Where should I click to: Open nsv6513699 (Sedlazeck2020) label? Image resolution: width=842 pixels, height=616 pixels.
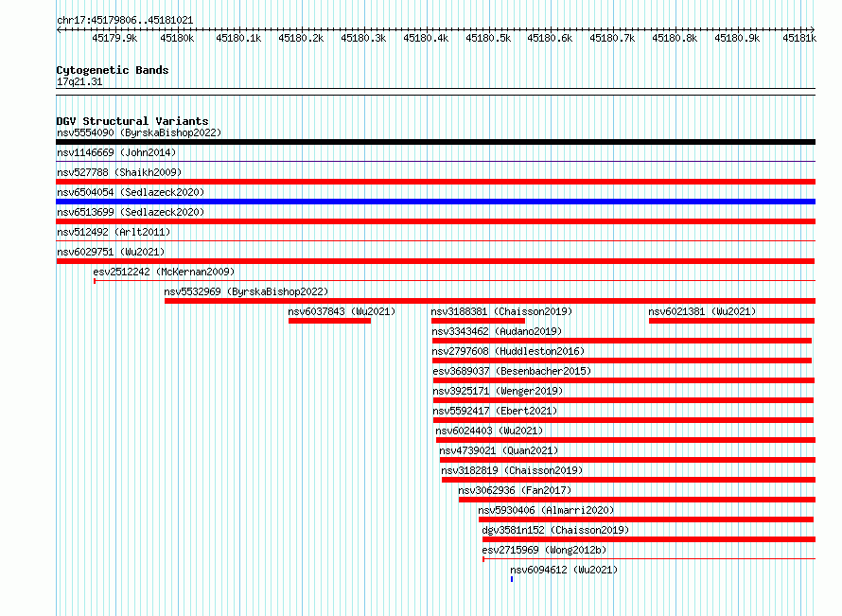pyautogui.click(x=131, y=212)
